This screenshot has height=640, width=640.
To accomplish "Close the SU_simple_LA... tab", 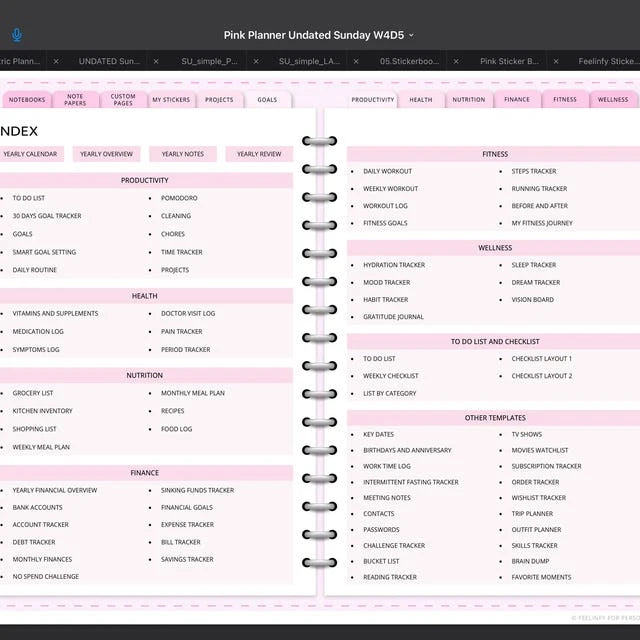I will click(356, 61).
